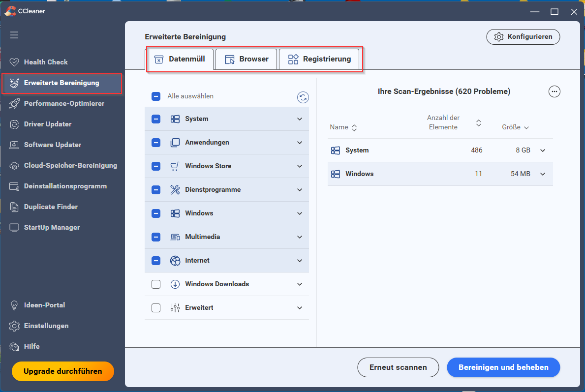Click the CCleaner logo in title bar
This screenshot has width=585, height=392.
coord(10,11)
